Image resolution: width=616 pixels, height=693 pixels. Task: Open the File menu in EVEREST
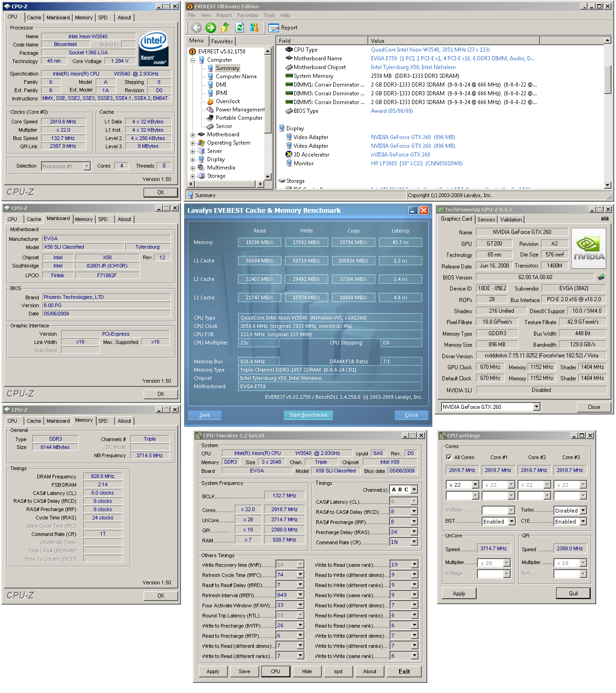click(192, 15)
